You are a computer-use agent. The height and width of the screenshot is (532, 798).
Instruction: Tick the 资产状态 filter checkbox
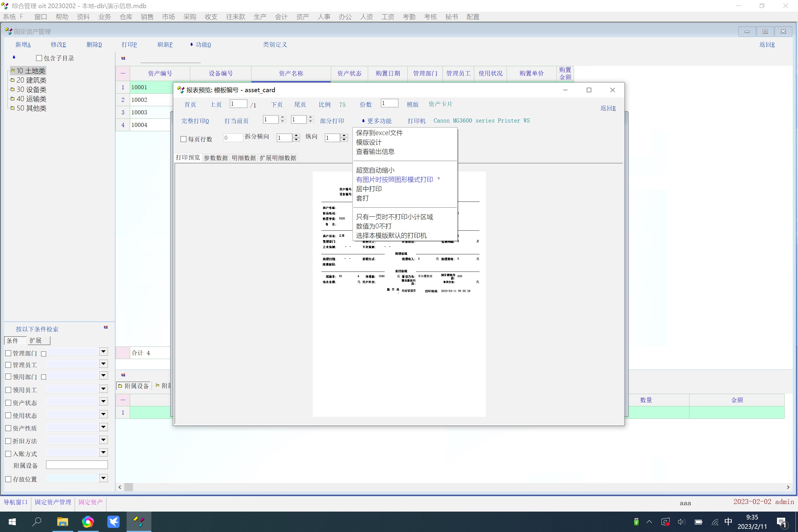coord(8,403)
